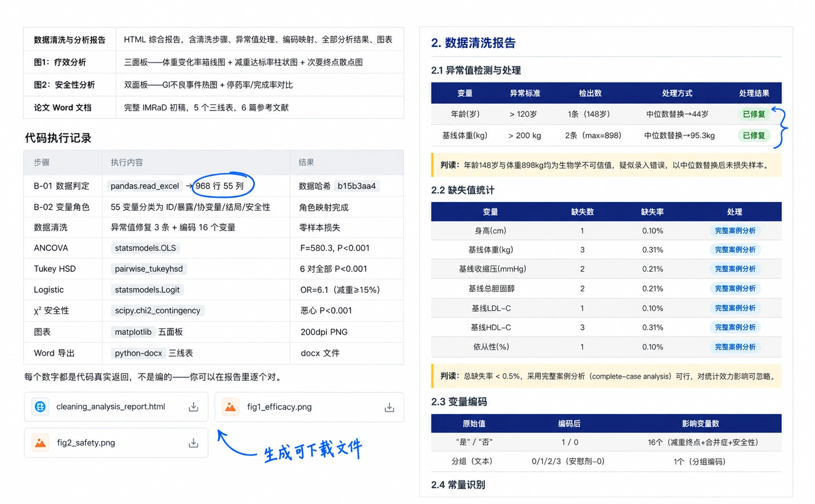The image size is (815, 504).
Task: Download fig2_safety.png via its download icon
Action: (x=193, y=443)
